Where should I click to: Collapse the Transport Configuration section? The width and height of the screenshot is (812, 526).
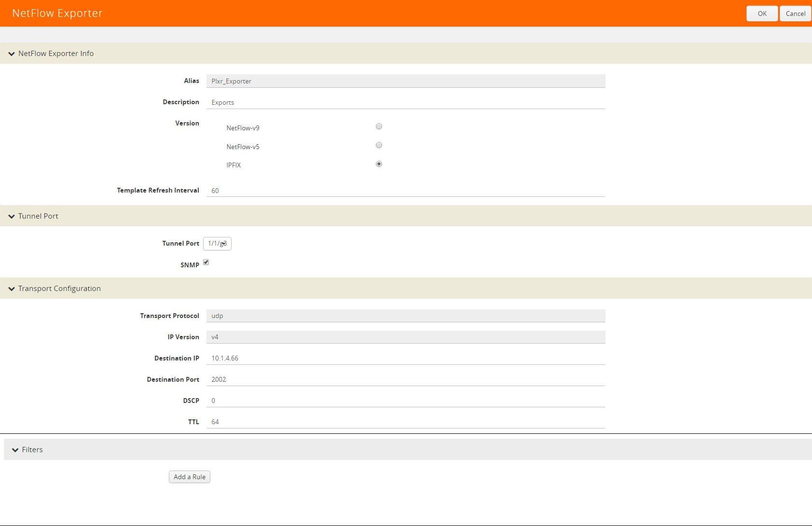tap(12, 289)
